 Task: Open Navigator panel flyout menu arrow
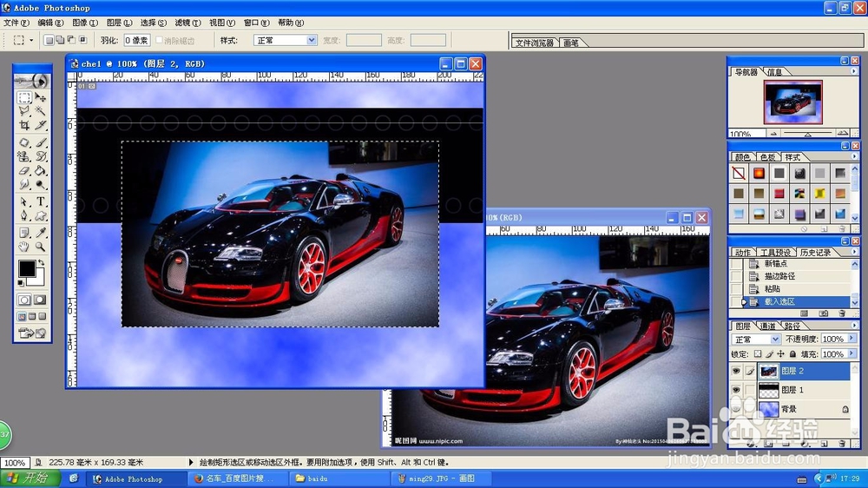click(x=853, y=71)
